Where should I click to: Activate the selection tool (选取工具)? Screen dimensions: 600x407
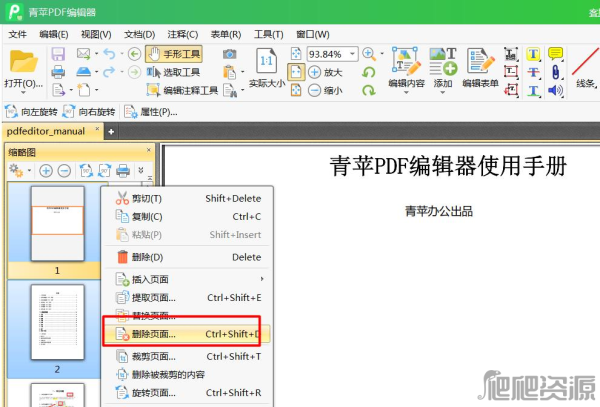[174, 72]
